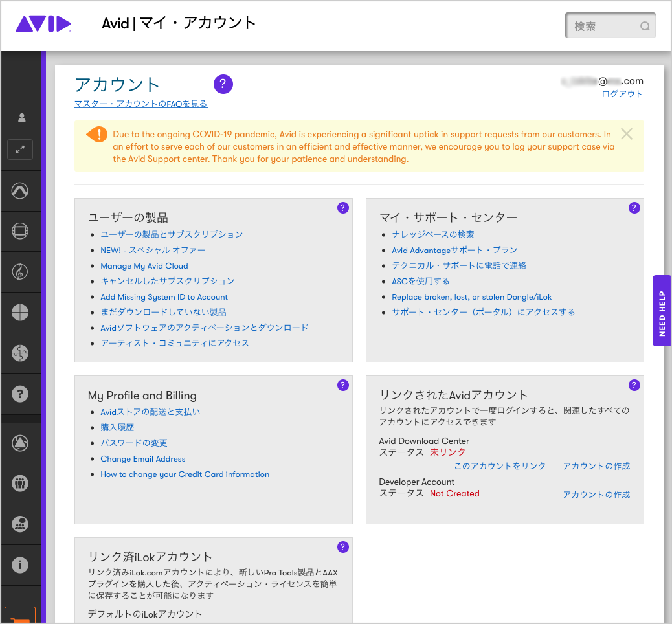Open the user profile sidebar icon

coord(21,118)
